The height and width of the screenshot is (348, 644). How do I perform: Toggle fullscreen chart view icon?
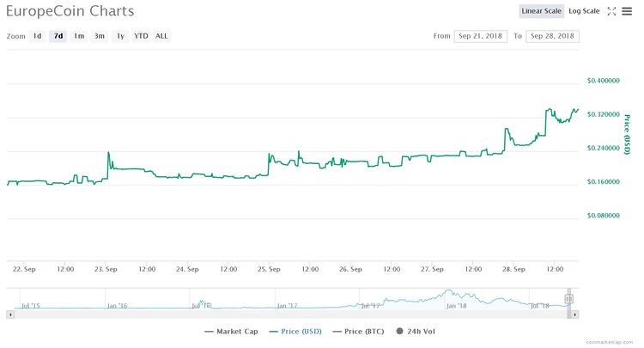tap(611, 11)
